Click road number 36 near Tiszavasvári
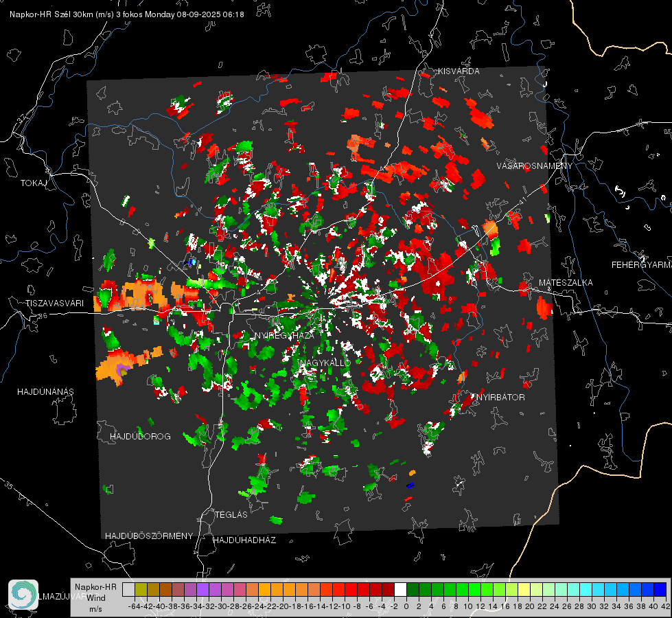Viewport: 672px width, 618px height. 43,316
